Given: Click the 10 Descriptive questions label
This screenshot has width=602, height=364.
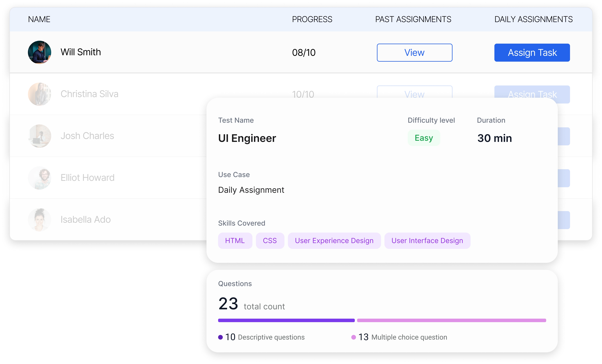Looking at the screenshot, I should (265, 337).
